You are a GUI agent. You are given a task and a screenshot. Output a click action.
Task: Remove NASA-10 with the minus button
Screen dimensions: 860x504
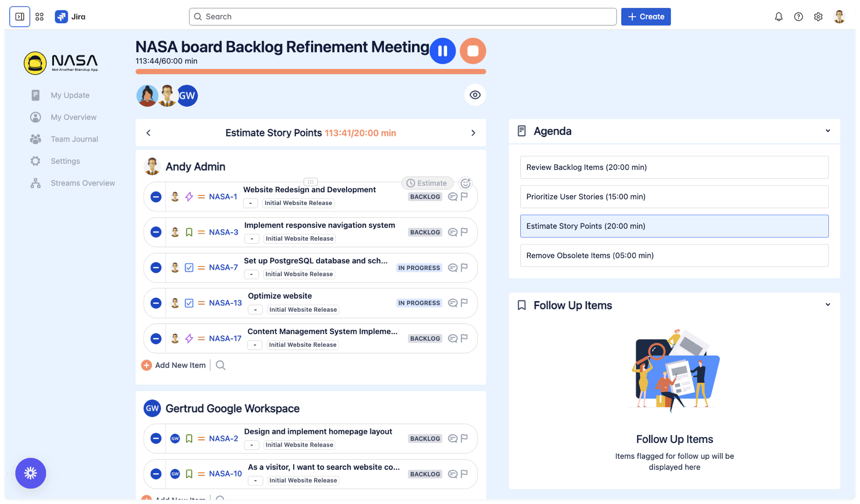(x=156, y=474)
